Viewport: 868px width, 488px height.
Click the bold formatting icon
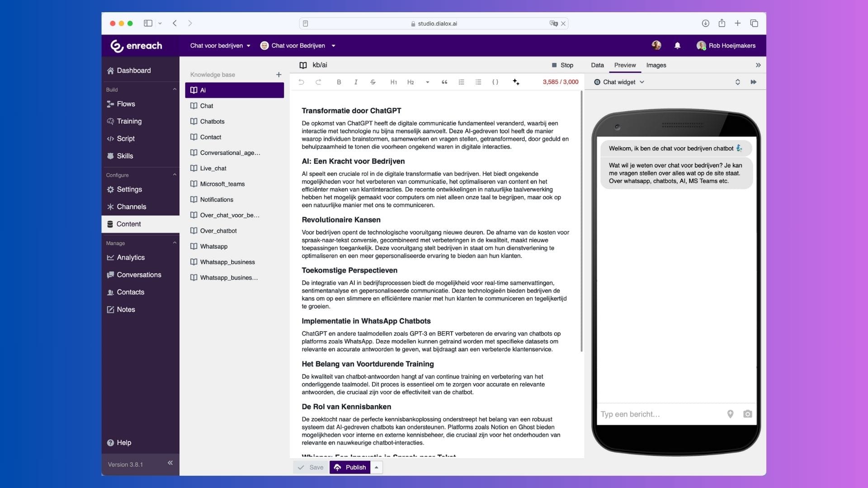click(x=339, y=82)
